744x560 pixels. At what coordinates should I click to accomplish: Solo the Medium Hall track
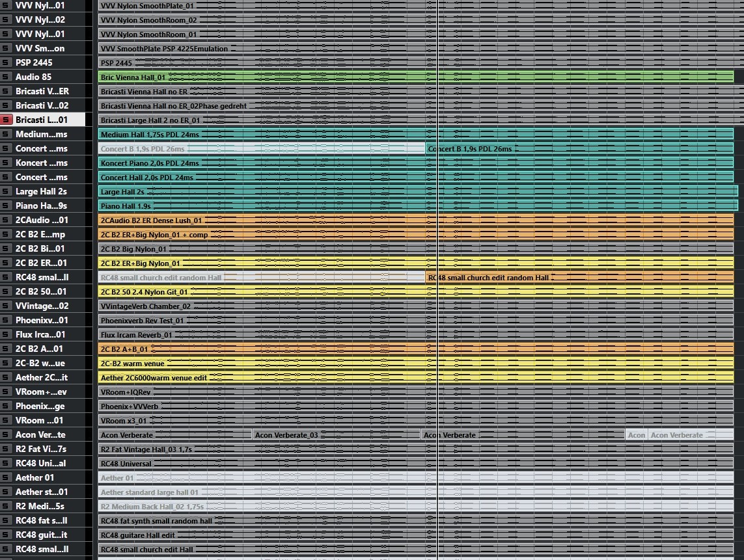(x=7, y=134)
